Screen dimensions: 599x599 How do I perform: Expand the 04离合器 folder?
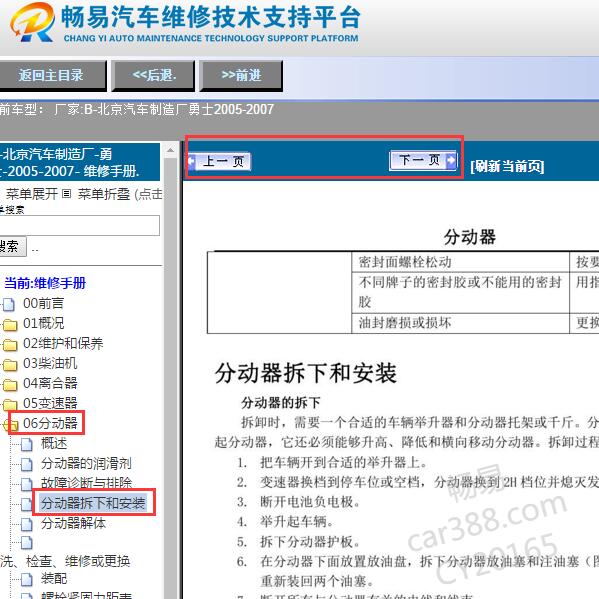50,383
